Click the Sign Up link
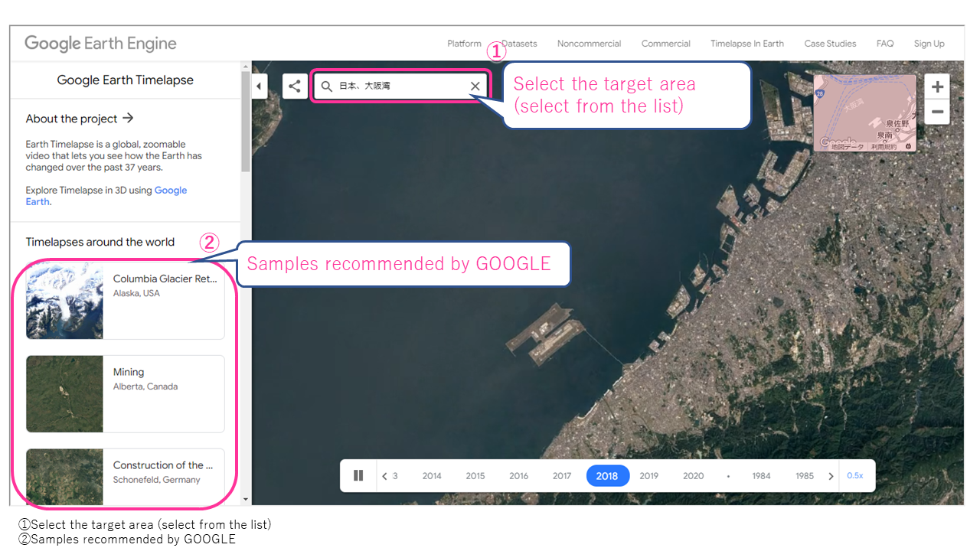Screen dimensions: 980x551 [929, 44]
